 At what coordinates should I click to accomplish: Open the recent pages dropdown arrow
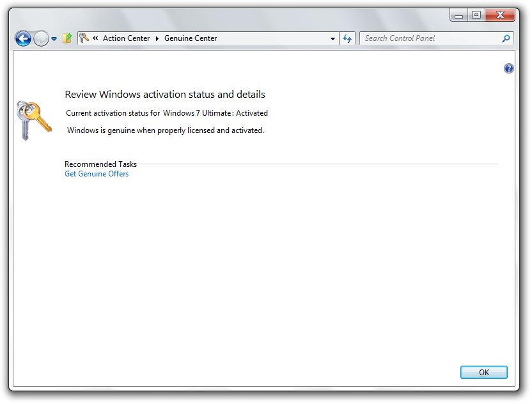click(x=54, y=39)
